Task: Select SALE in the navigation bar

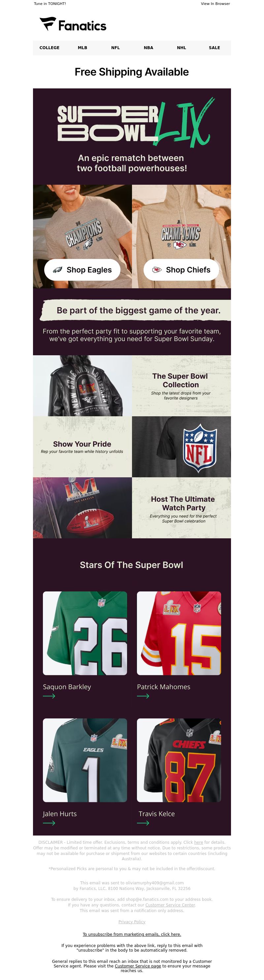Action: coord(214,47)
